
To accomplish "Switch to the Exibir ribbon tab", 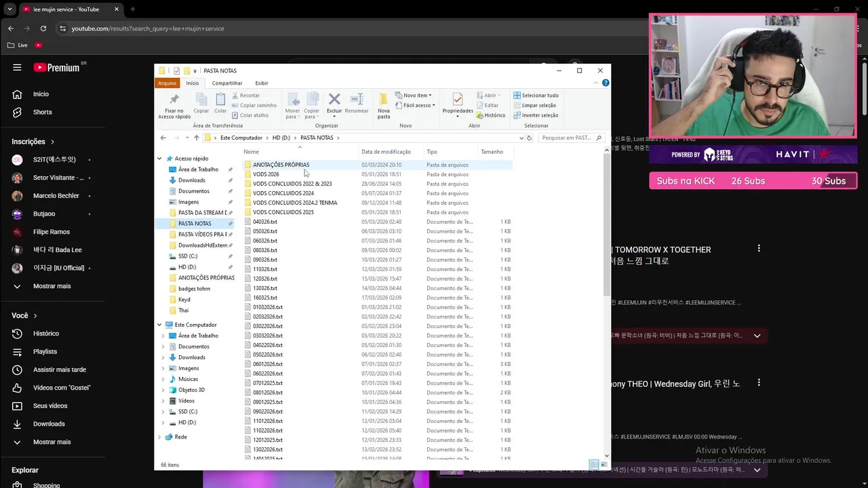I will tap(262, 83).
